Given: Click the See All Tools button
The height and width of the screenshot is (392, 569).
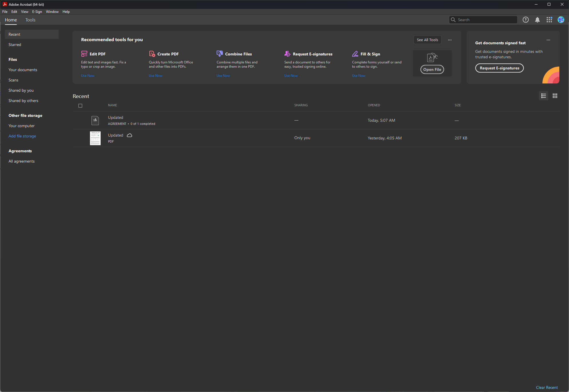Looking at the screenshot, I should (x=427, y=40).
